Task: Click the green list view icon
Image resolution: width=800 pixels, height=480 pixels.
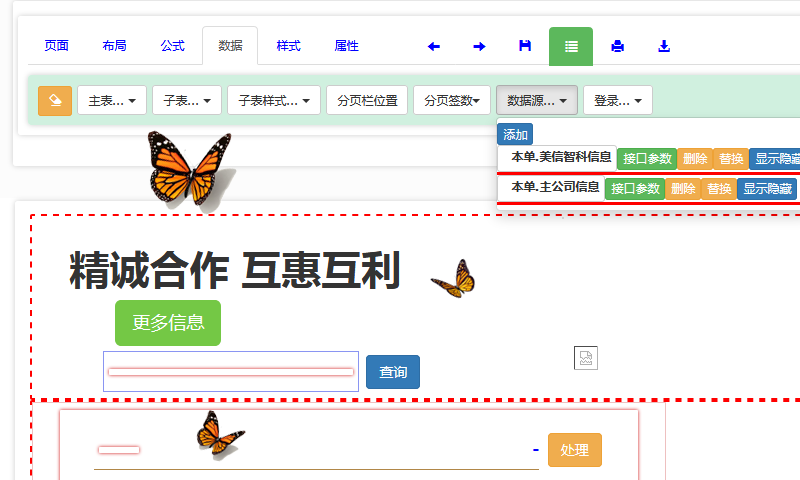Action: coord(571,46)
